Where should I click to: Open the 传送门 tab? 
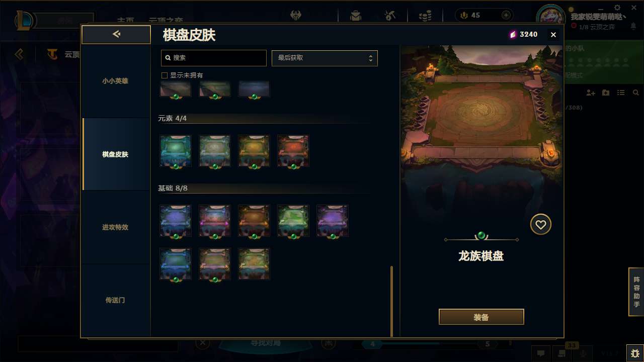pyautogui.click(x=115, y=300)
